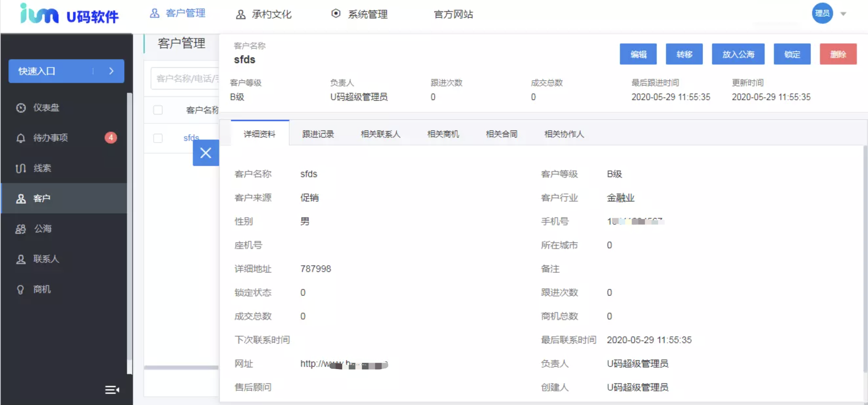The height and width of the screenshot is (405, 868).
Task: Click the 客户名称 column header in the table
Action: (202, 110)
